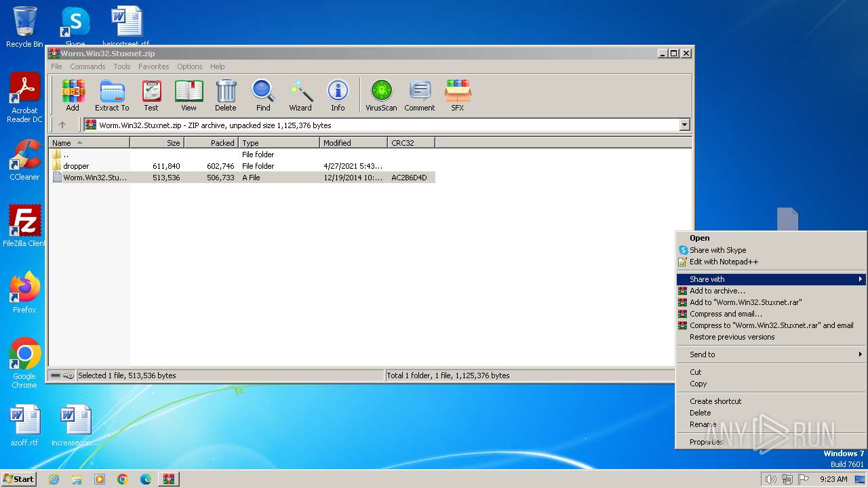Go up one folder level arrow

pyautogui.click(x=62, y=125)
